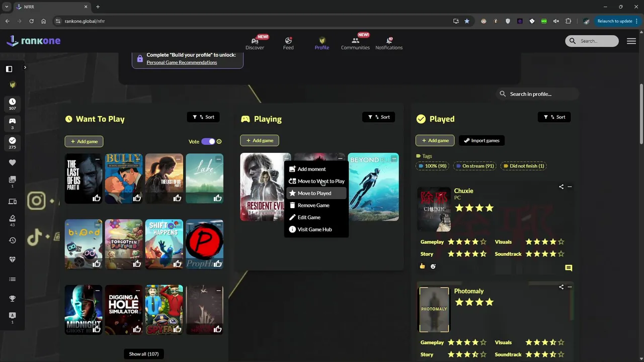Click the share icon on Chuxie card
644x362 pixels.
[561, 187]
